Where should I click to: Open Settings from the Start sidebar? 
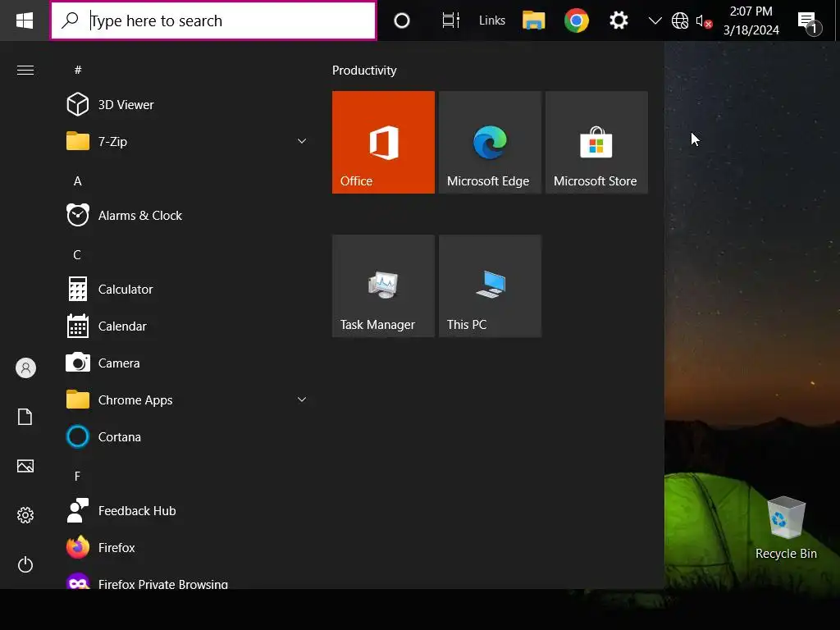tap(25, 515)
